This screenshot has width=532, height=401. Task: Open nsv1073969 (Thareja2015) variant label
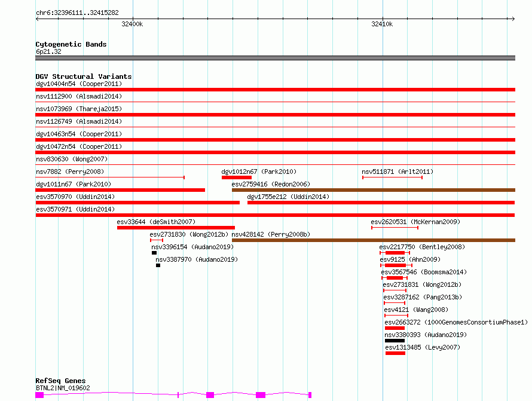coord(79,109)
